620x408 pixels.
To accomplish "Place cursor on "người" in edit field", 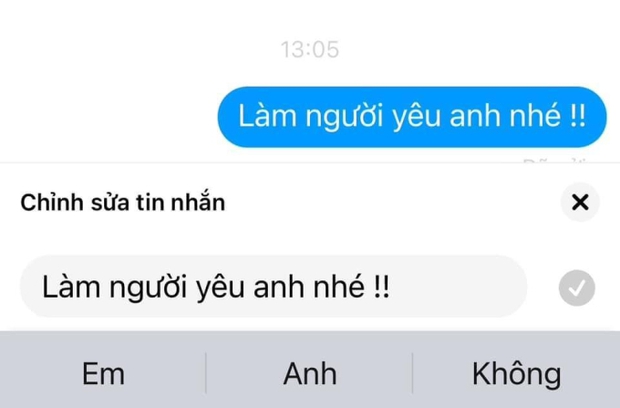I will [x=148, y=289].
